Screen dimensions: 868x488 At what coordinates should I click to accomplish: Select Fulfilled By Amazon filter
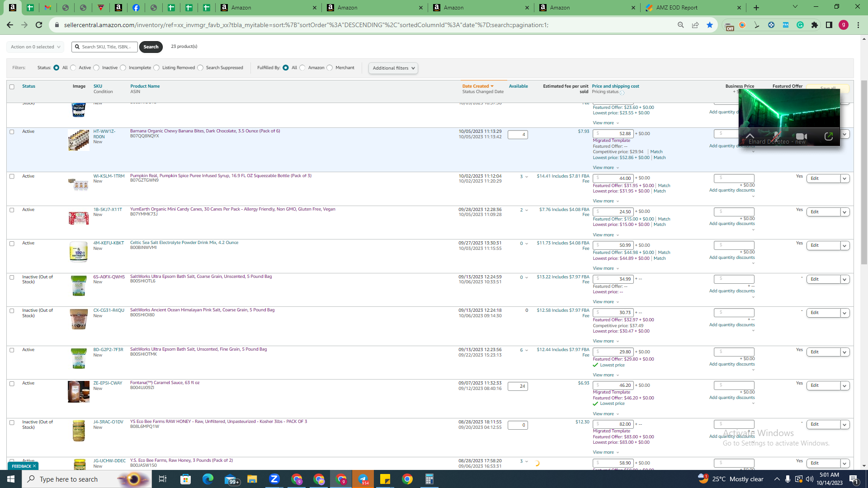(302, 68)
